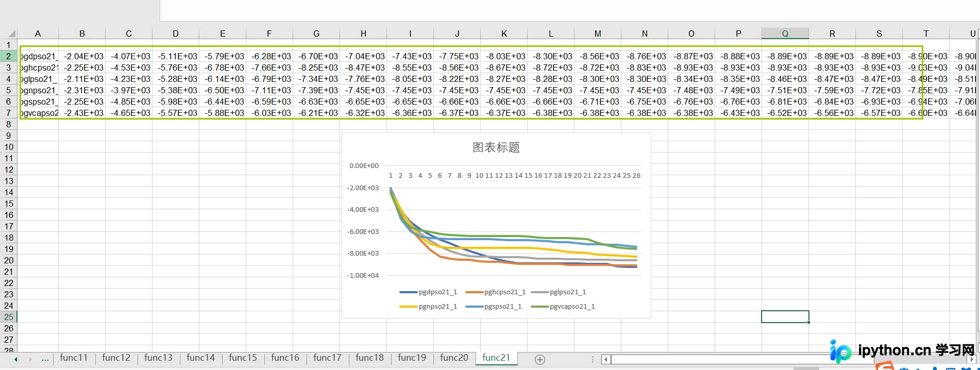Click the 0.00E+00 vertical axis label

364,166
